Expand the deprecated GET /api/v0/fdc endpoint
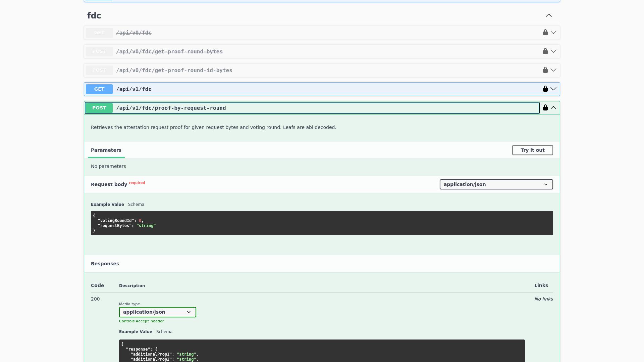 (554, 33)
